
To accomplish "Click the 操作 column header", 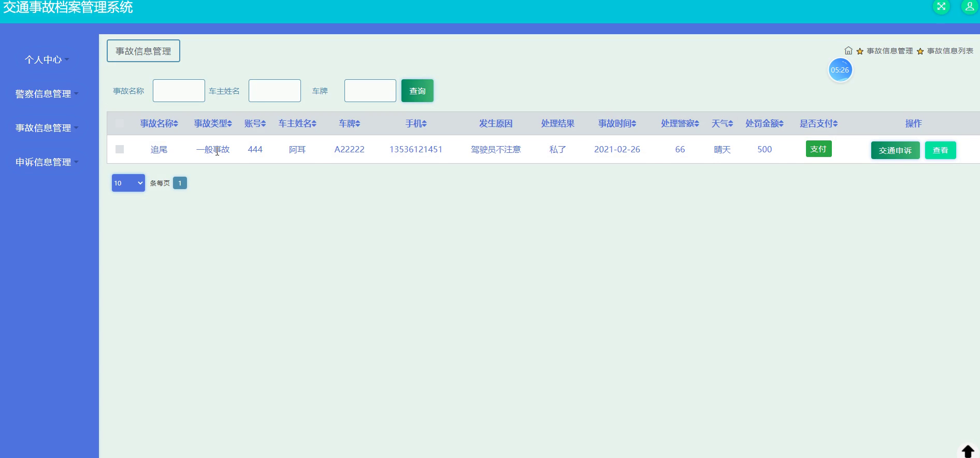I will 914,123.
